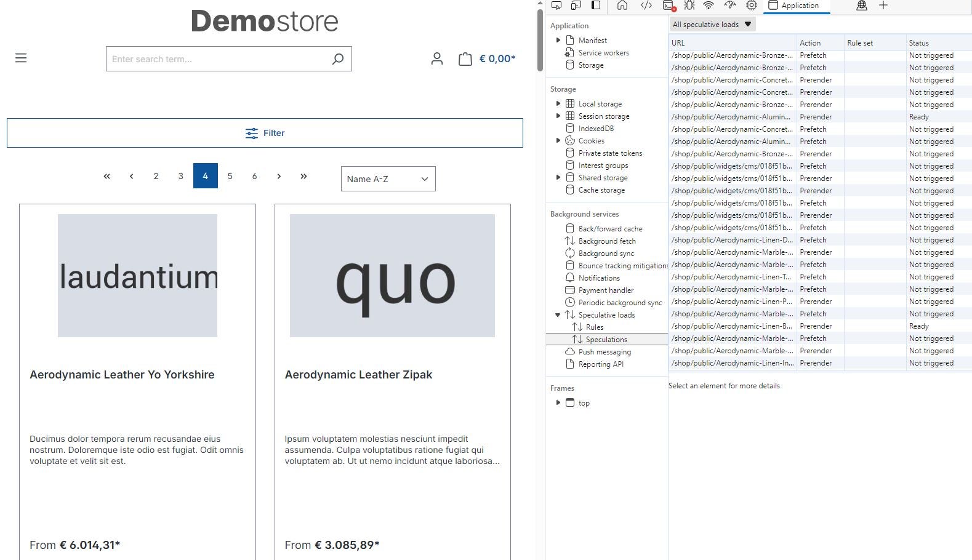Expand Session storage arrow
972x560 pixels.
click(558, 116)
